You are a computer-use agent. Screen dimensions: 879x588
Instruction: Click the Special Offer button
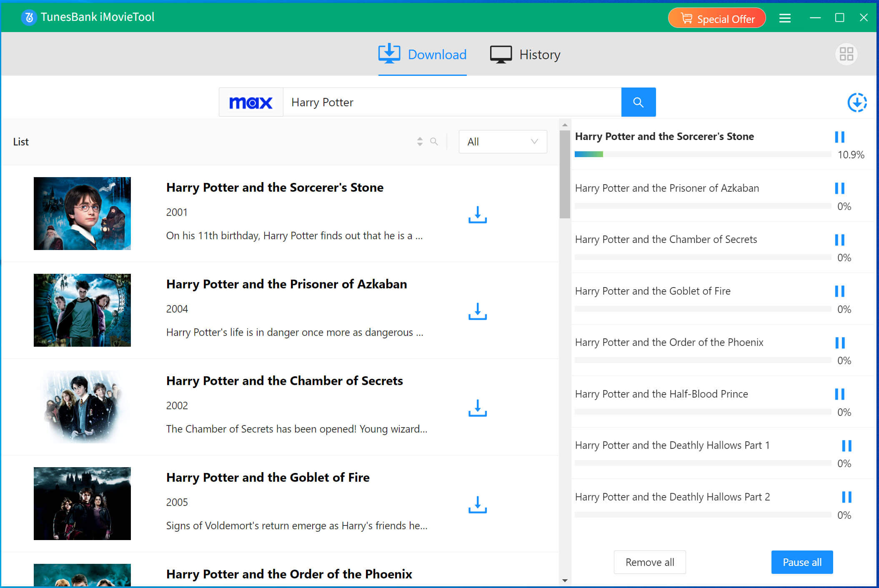[x=717, y=18]
